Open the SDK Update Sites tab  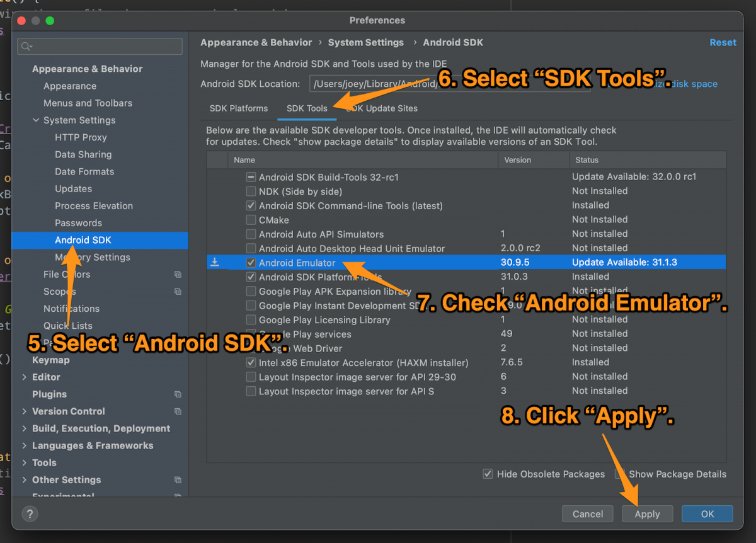(382, 108)
